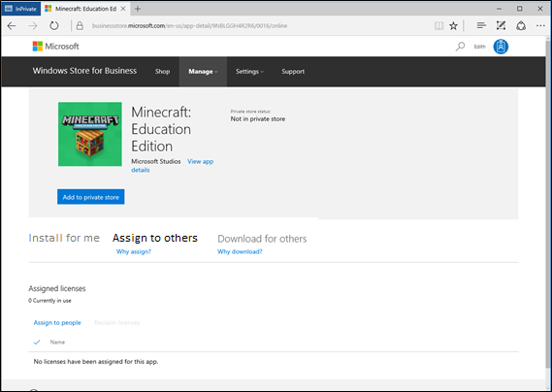Screen dimensions: 552x392
Task: Click the Minecraft Education Edition app thumbnail
Action: 90,134
